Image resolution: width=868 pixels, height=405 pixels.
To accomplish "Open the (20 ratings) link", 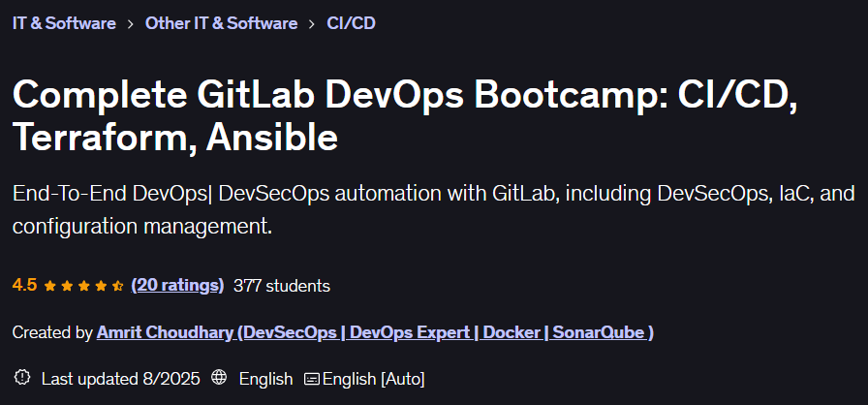I will 177,286.
